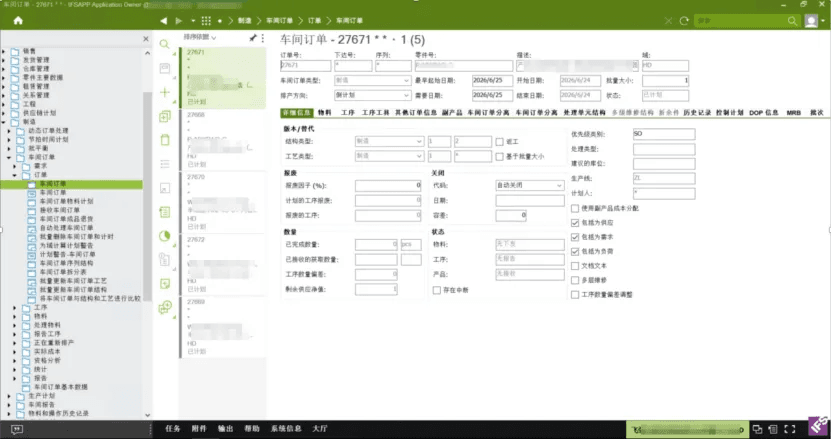Click the IFS logo in bottom right corner
The height and width of the screenshot is (439, 831).
coord(819,427)
